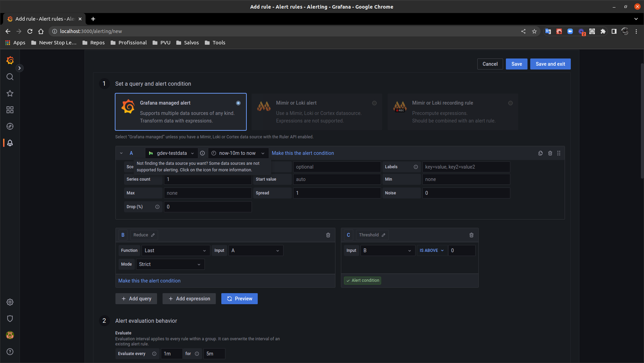This screenshot has height=363, width=644.
Task: Open the Alerting bell icon in sidebar
Action: (x=10, y=143)
